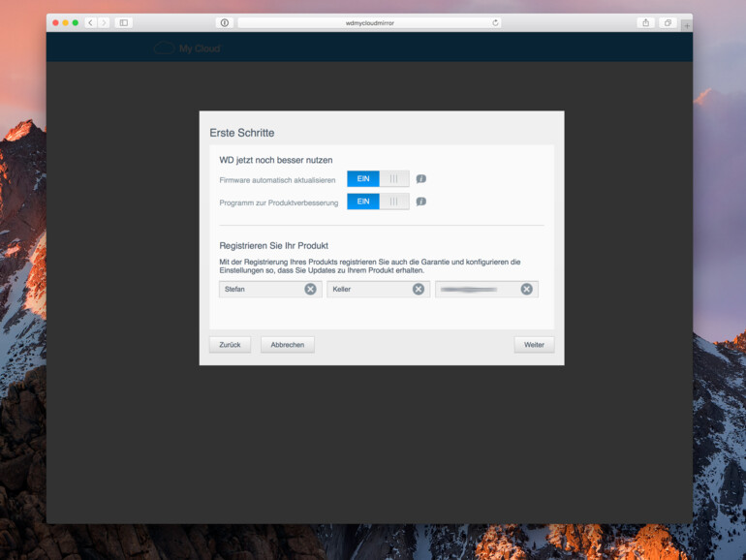
Task: Click the Erste Schritte heading
Action: (241, 133)
